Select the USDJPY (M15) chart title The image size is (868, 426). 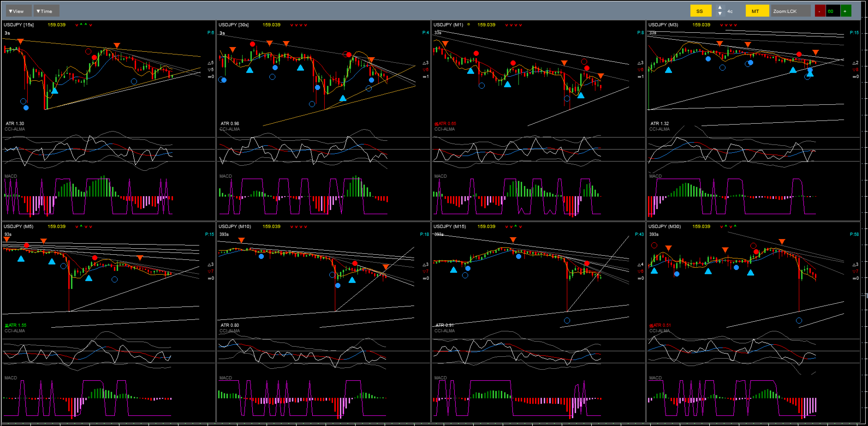click(450, 227)
